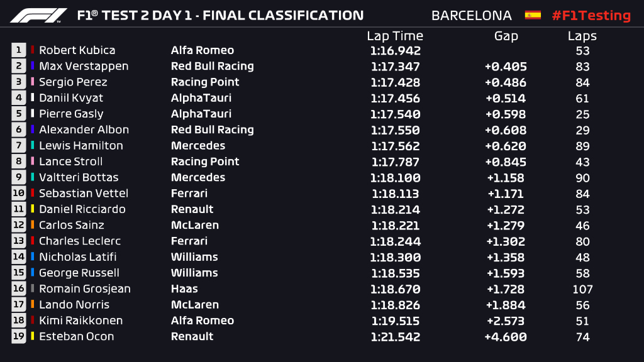Click position badge number 1
This screenshot has width=644, height=362.
[18, 50]
